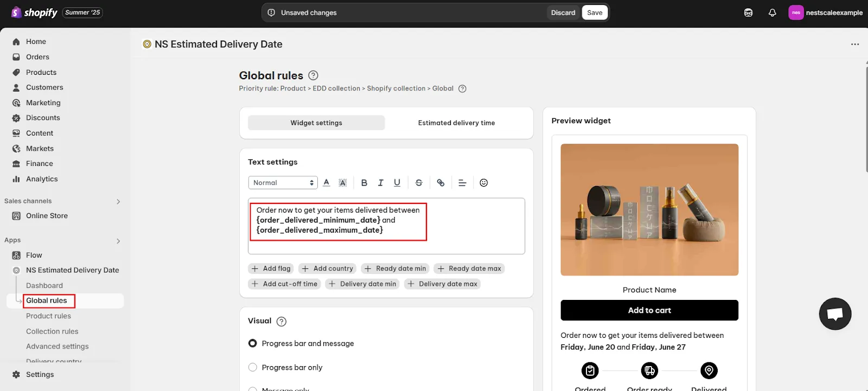Open the three-dot app options menu
The width and height of the screenshot is (868, 391).
(x=855, y=44)
